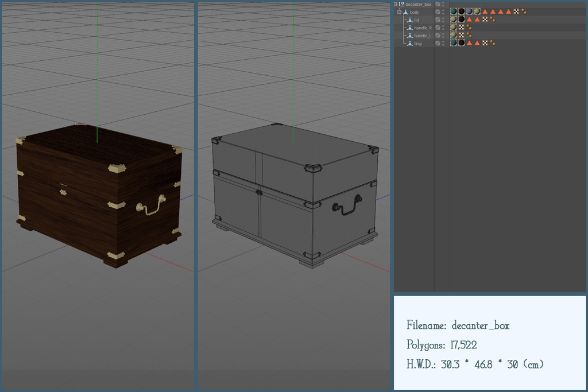Select dark brown material tag on lid row
This screenshot has width=588, height=392.
[461, 20]
